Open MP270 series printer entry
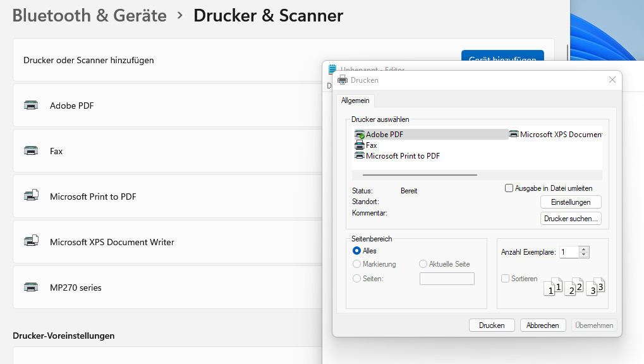 (x=167, y=288)
